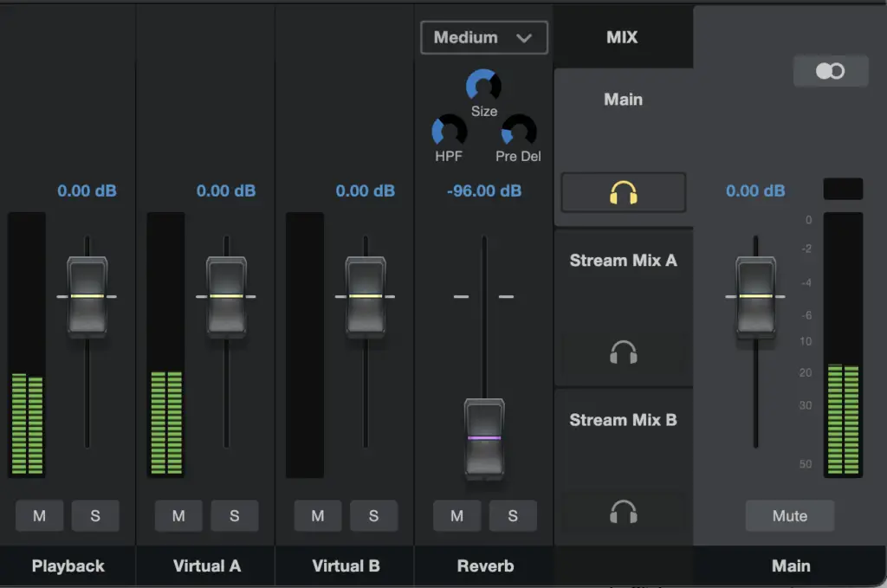
Task: Enable headphones for Stream Mix B
Action: click(624, 512)
